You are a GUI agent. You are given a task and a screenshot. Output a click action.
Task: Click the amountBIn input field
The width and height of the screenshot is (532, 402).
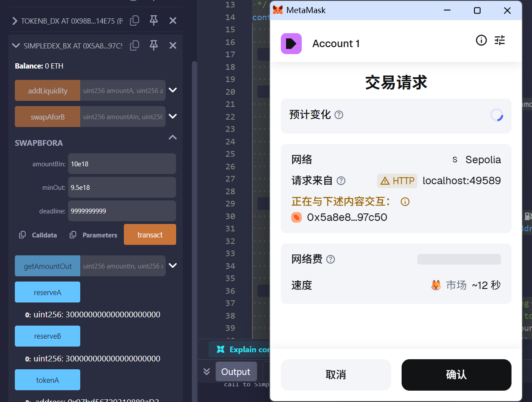pos(122,164)
